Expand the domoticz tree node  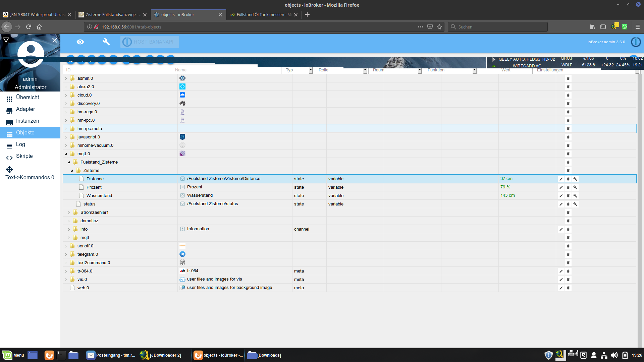68,221
